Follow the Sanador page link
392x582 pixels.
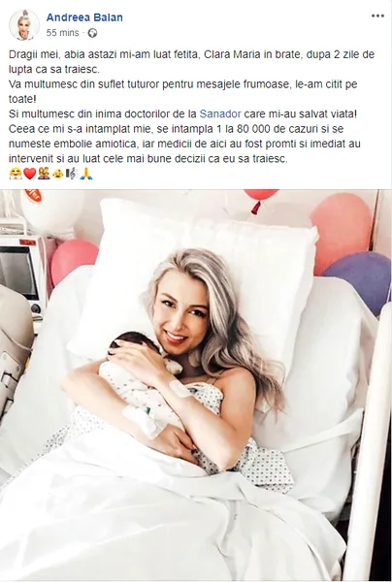(x=220, y=113)
